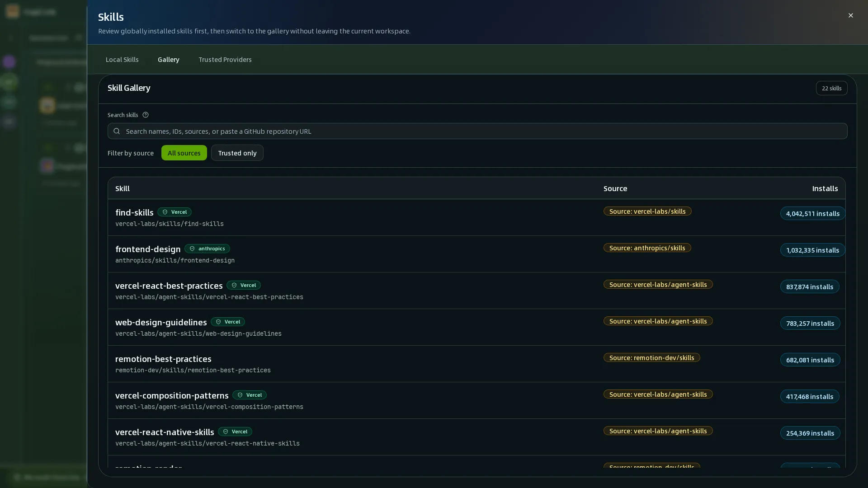The image size is (868, 488).
Task: Toggle the Trusted only filter
Action: coord(237,153)
